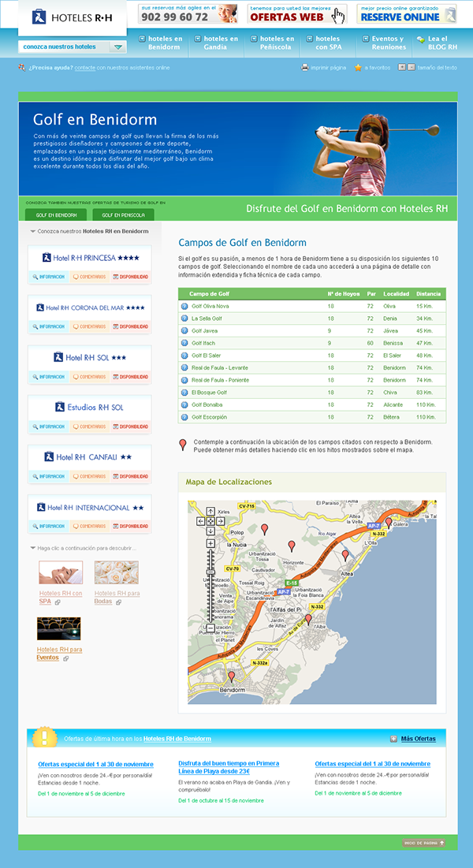Click info icon beside Golf Javea
Screen dimensions: 473x868
(x=184, y=330)
